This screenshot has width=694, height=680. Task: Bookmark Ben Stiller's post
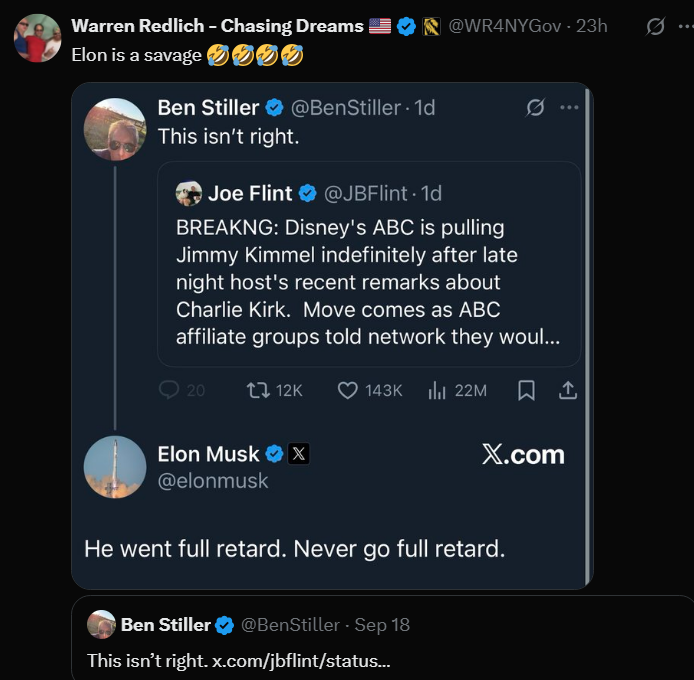(526, 390)
